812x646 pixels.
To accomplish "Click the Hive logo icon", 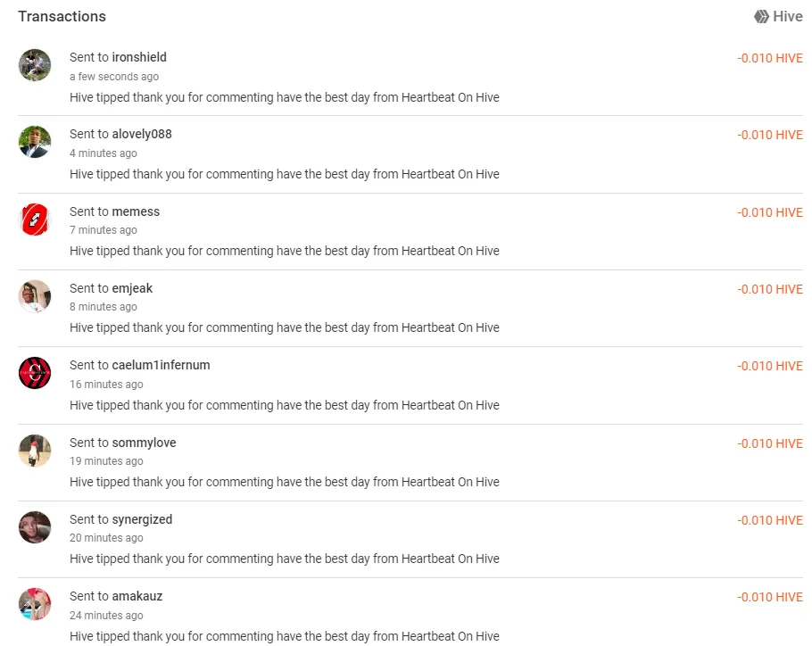I will pyautogui.click(x=761, y=16).
